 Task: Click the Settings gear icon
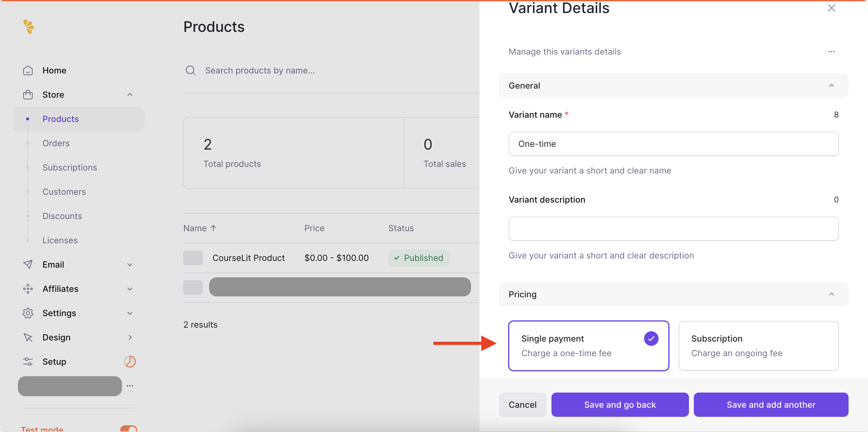point(28,313)
